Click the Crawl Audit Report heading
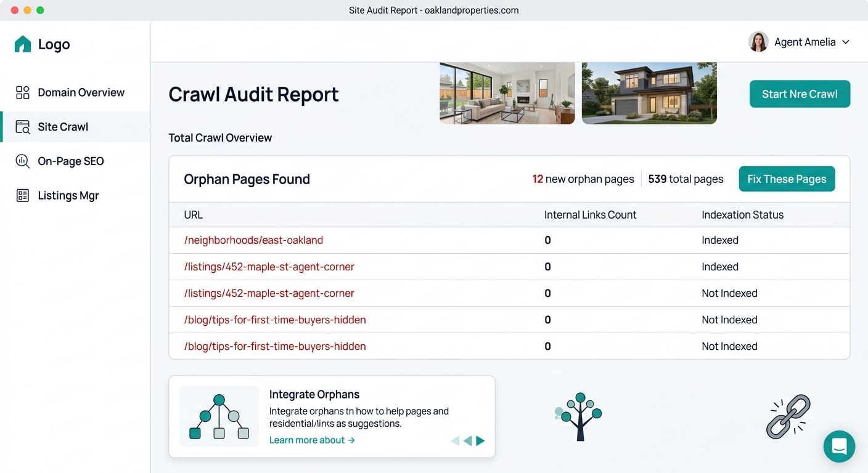This screenshot has height=473, width=868. [253, 94]
